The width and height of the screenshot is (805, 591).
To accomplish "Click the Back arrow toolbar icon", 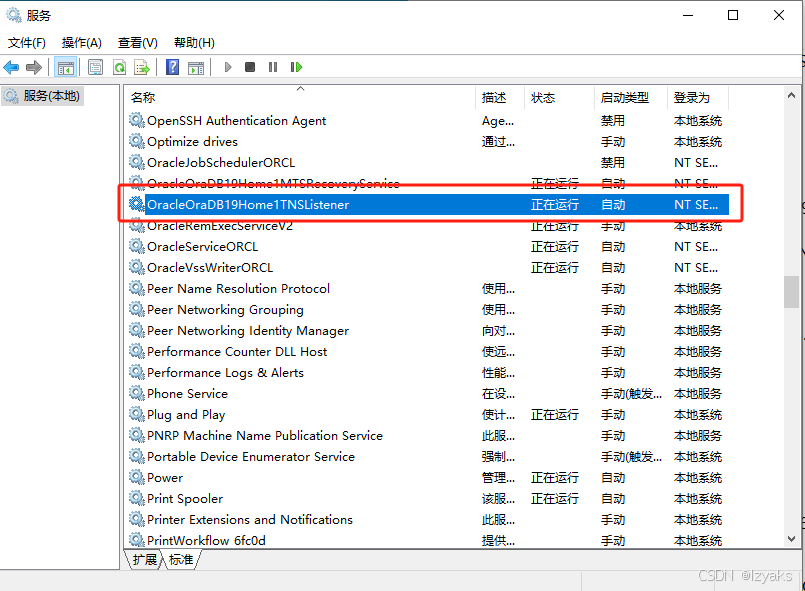I will 11,67.
